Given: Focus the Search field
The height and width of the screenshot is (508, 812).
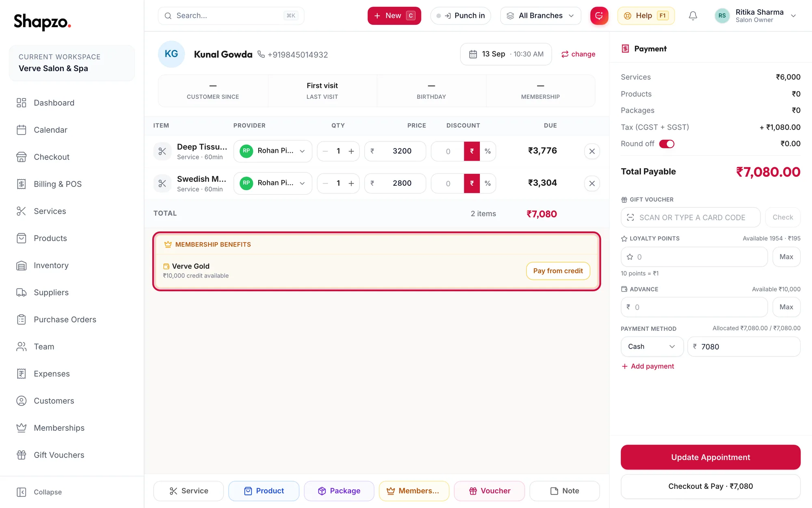Looking at the screenshot, I should [x=231, y=16].
